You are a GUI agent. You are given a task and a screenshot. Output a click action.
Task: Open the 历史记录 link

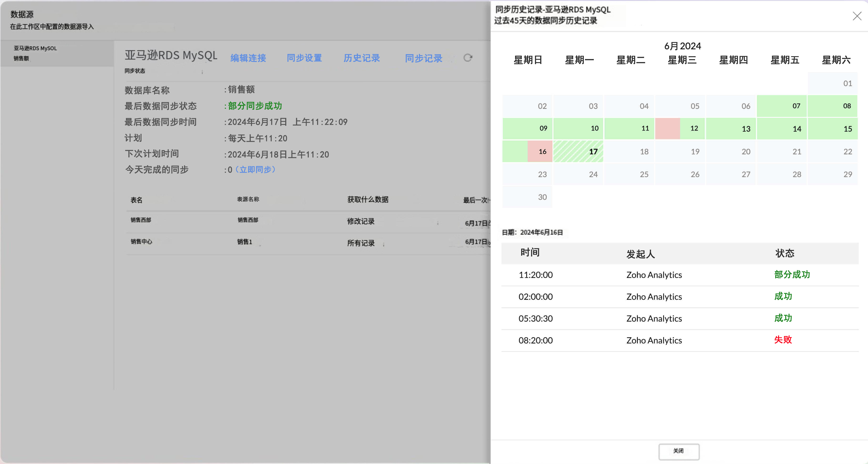tap(362, 58)
